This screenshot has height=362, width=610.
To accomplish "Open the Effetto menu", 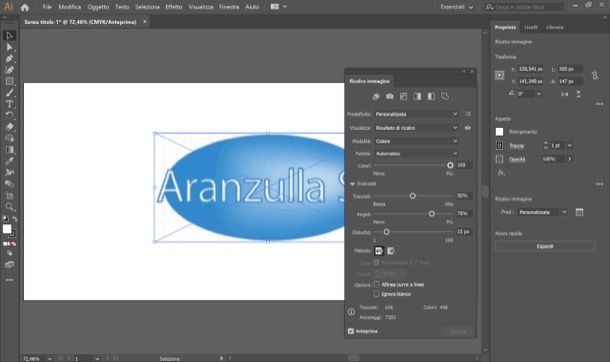I will (x=174, y=7).
